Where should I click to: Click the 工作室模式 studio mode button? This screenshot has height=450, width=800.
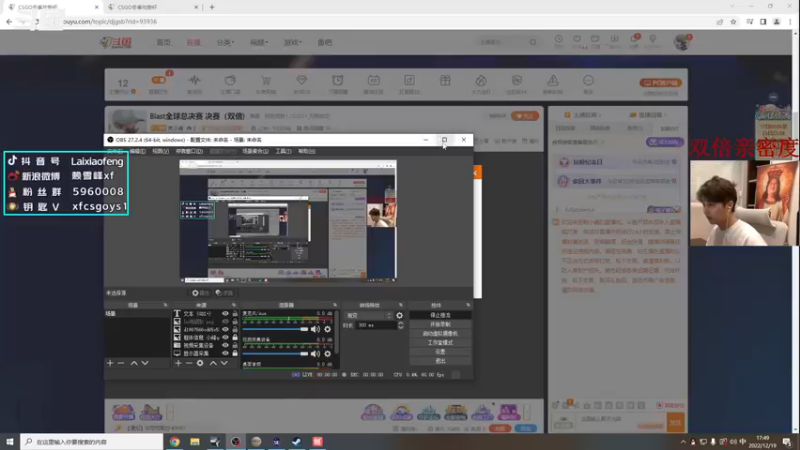(x=440, y=343)
